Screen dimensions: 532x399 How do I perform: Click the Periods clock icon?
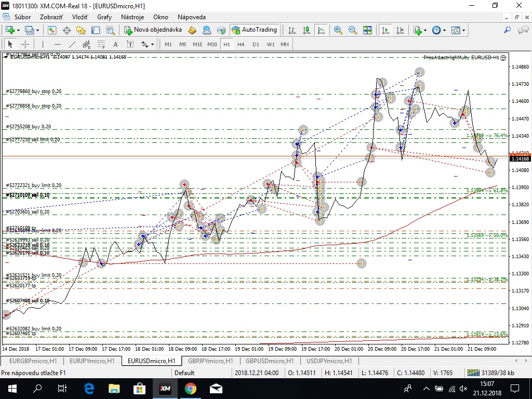[x=436, y=30]
